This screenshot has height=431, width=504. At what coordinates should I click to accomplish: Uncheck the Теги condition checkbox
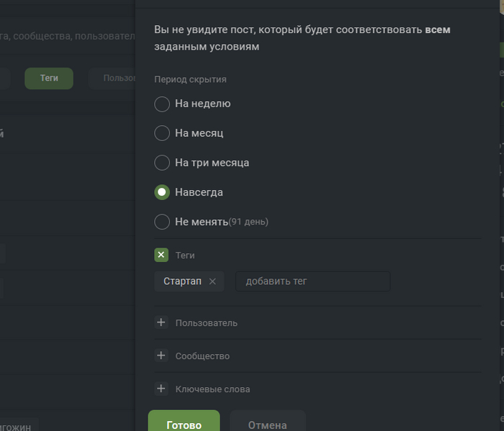[161, 255]
